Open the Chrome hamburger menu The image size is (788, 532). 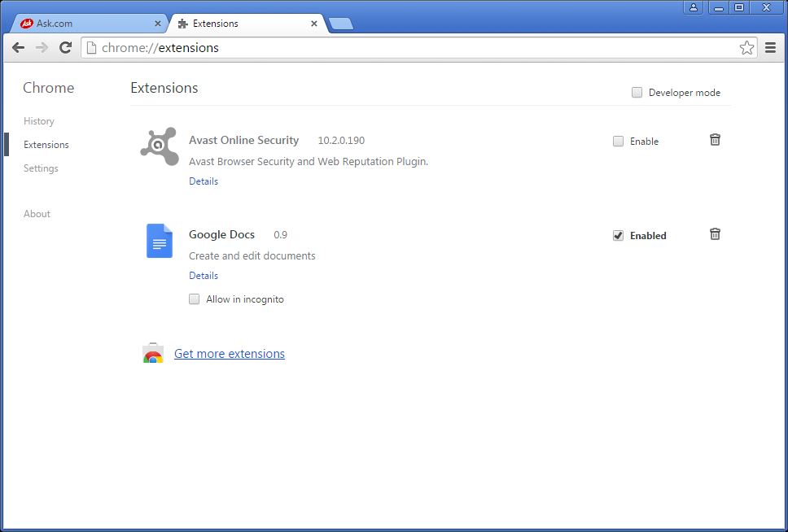[770, 48]
